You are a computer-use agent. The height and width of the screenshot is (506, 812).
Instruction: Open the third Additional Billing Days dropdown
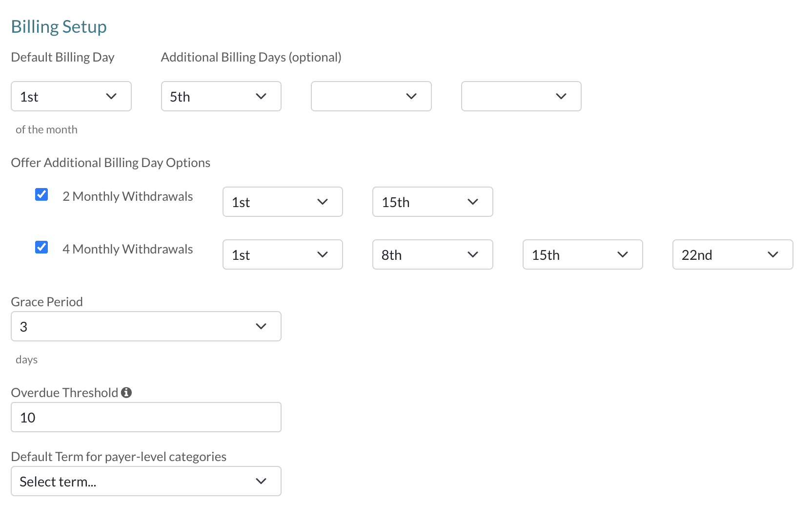521,96
